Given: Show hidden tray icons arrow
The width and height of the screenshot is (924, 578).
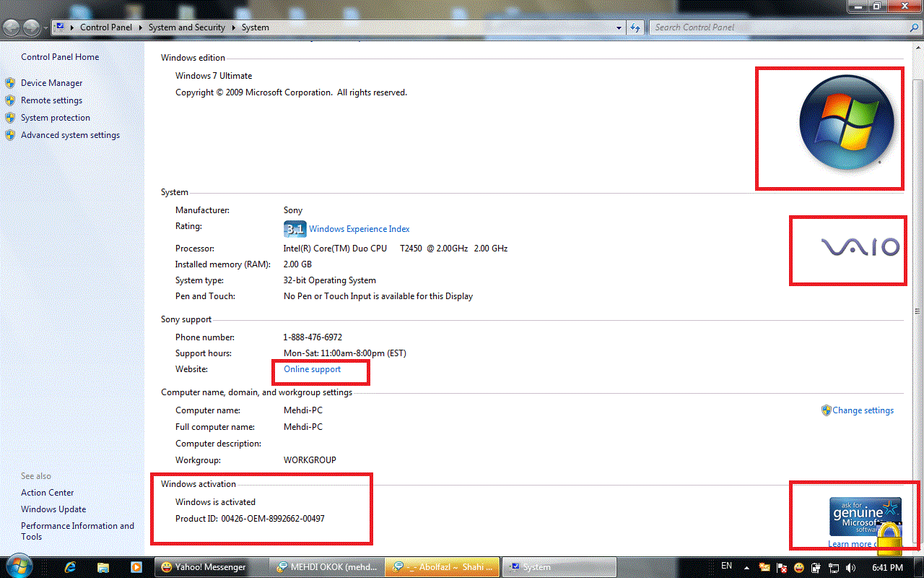Looking at the screenshot, I should [x=746, y=567].
